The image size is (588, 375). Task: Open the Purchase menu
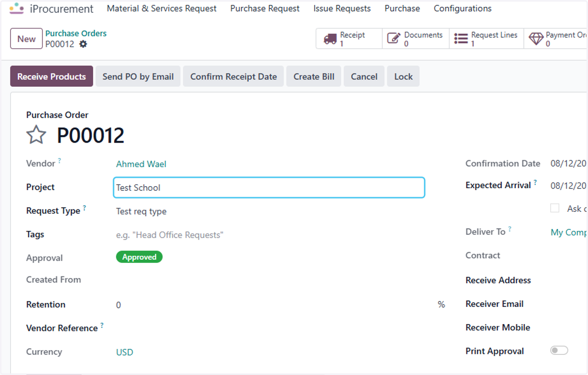(x=402, y=8)
